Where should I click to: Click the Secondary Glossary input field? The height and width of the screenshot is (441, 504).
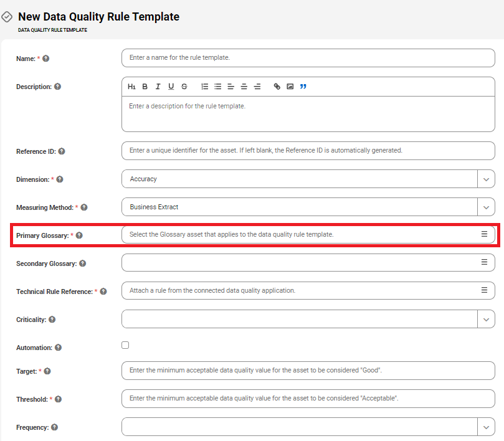point(308,262)
